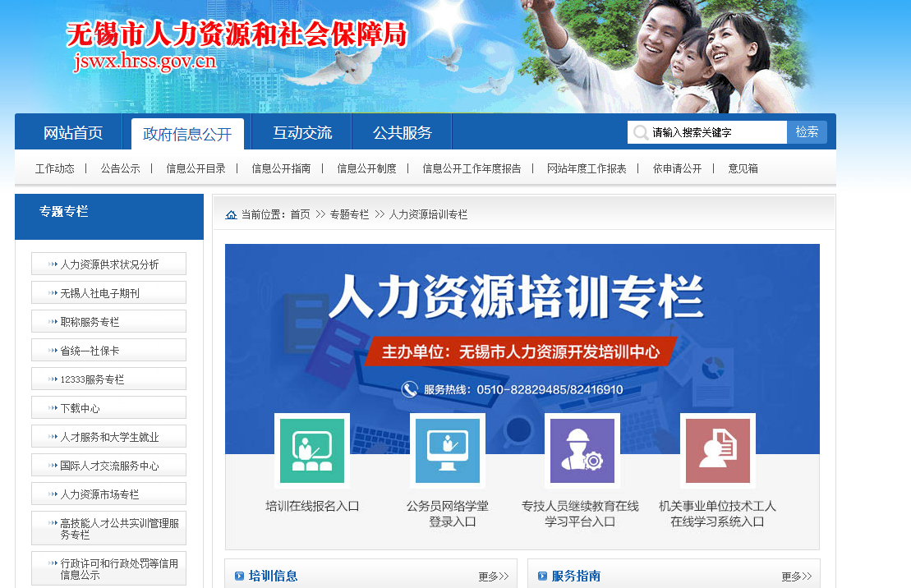This screenshot has height=588, width=911.
Task: Click the icon beside 培训信息 heading
Action: click(x=239, y=577)
